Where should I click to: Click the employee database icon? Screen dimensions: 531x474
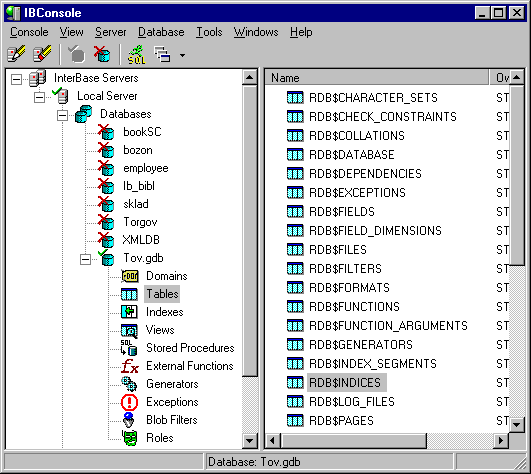(x=106, y=168)
